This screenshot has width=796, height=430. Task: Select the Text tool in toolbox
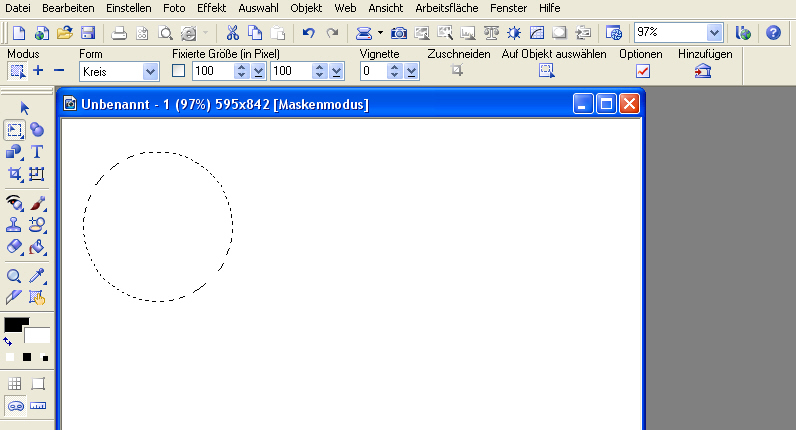[37, 152]
